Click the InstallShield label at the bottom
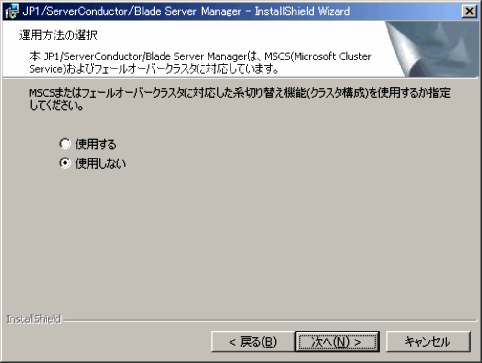This screenshot has width=482, height=363. point(34,319)
